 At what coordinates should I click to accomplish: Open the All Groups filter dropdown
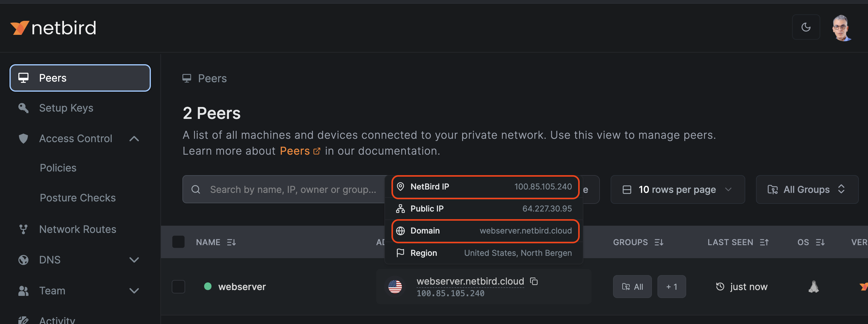[x=807, y=190]
